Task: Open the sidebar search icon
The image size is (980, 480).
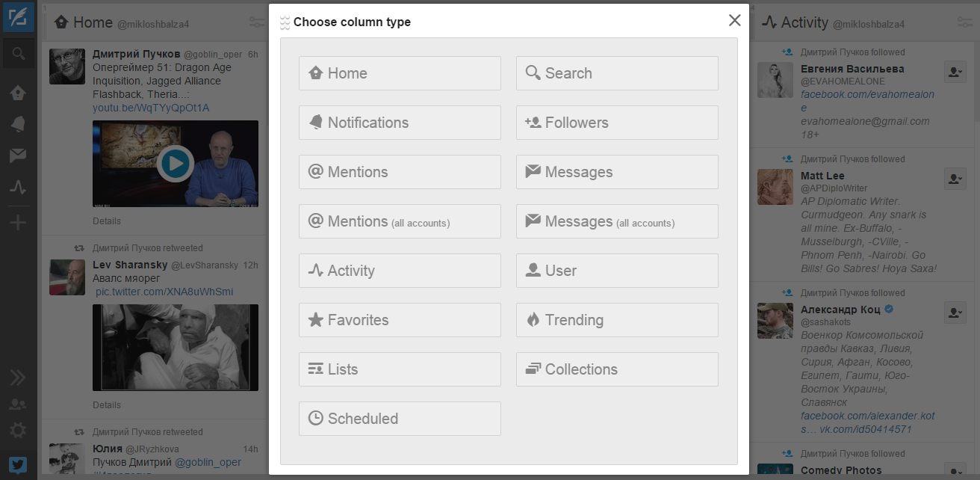Action: coord(18,54)
